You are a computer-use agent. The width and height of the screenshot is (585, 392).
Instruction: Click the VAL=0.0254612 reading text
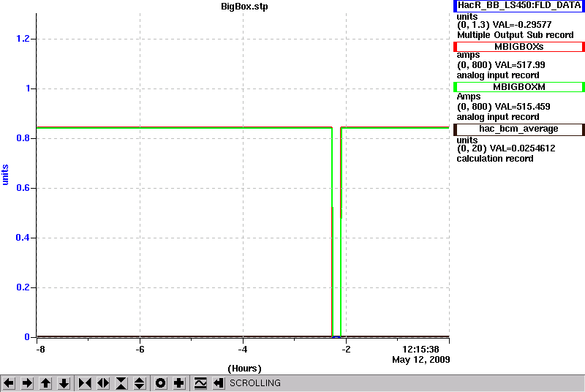[x=522, y=148]
